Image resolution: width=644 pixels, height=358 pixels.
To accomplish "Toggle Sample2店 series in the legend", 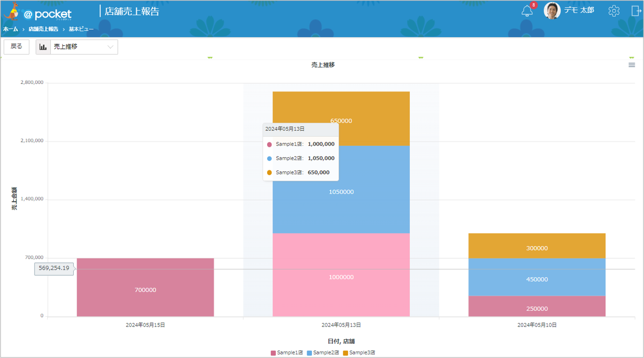I will pos(323,353).
